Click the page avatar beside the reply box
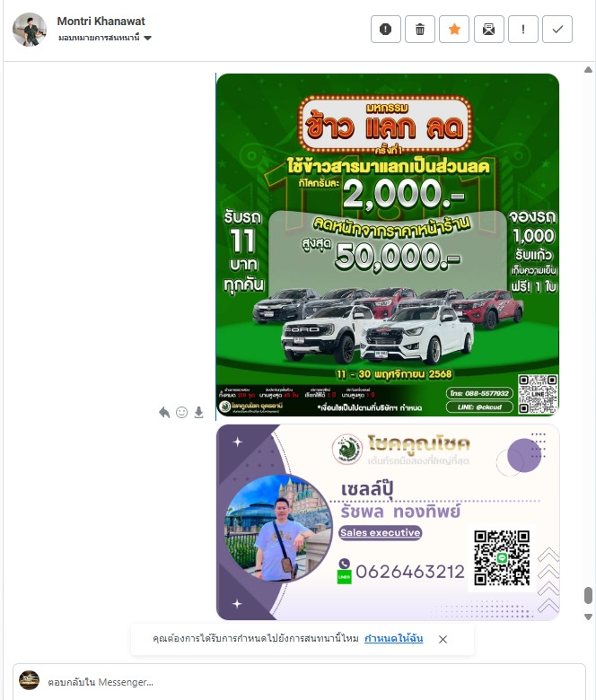This screenshot has width=596, height=700. click(29, 680)
